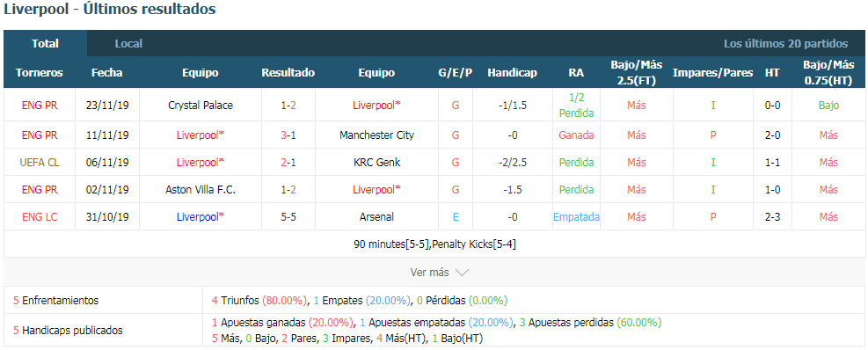Expand the Ver más chevron
The width and height of the screenshot is (868, 350).
tap(462, 273)
